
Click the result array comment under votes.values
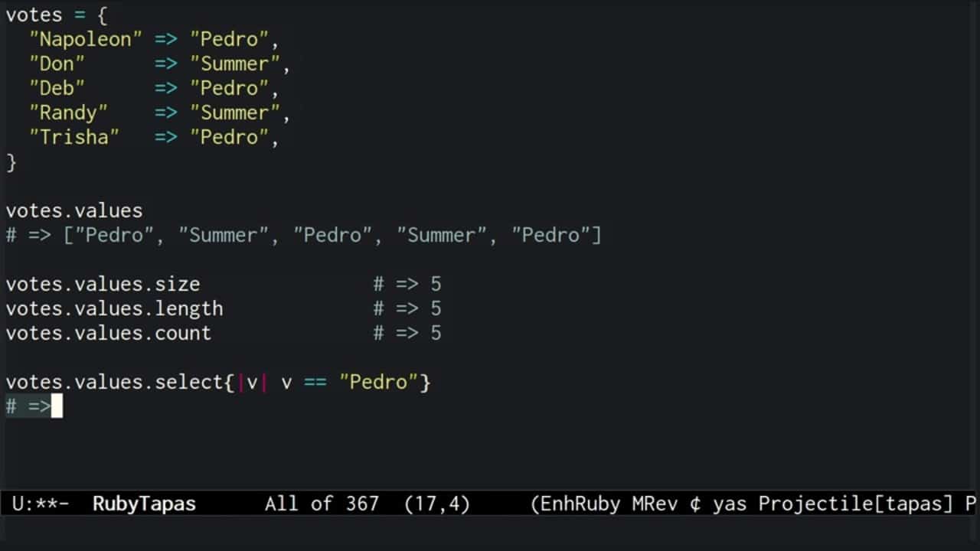coord(303,235)
